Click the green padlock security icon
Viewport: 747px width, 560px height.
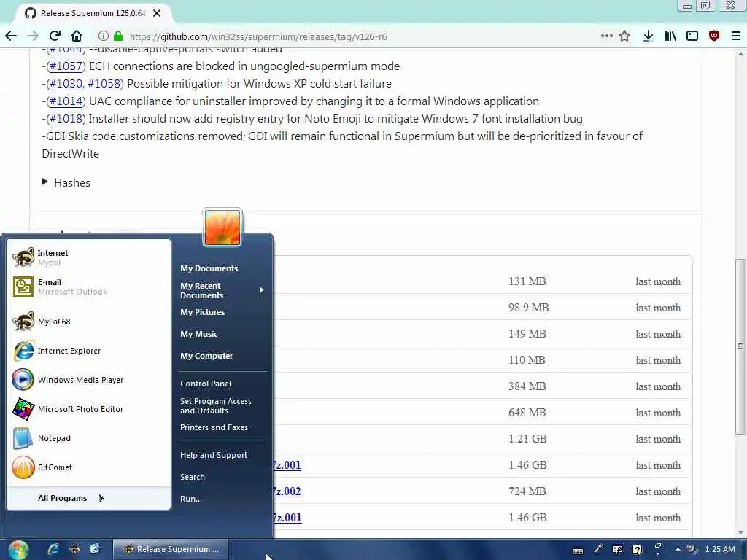click(118, 36)
